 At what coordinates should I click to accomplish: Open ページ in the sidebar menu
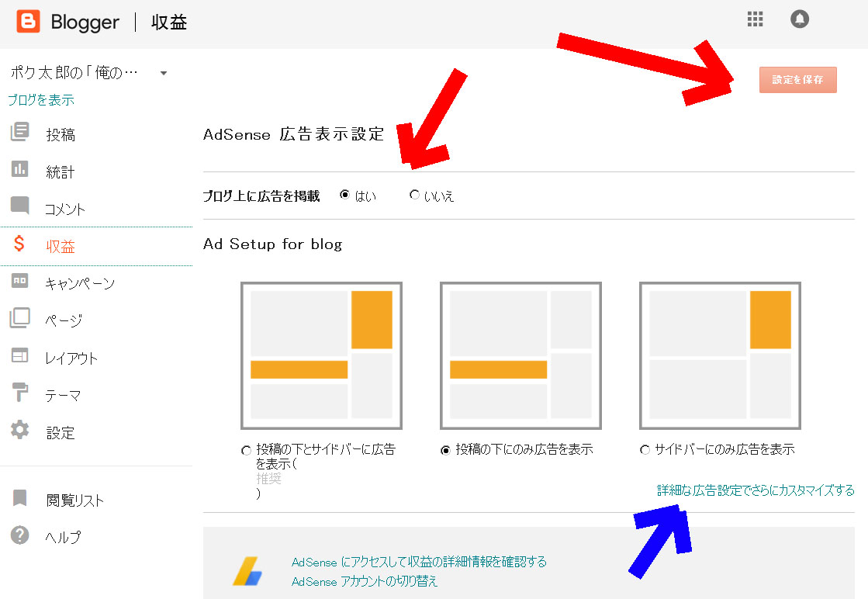click(64, 320)
